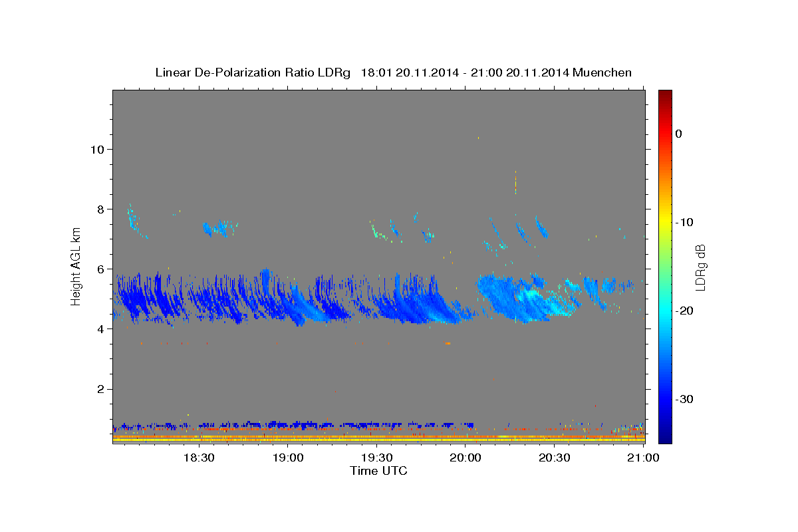Click the 20:30 time tick label
This screenshot has height=532, width=798.
[x=554, y=458]
